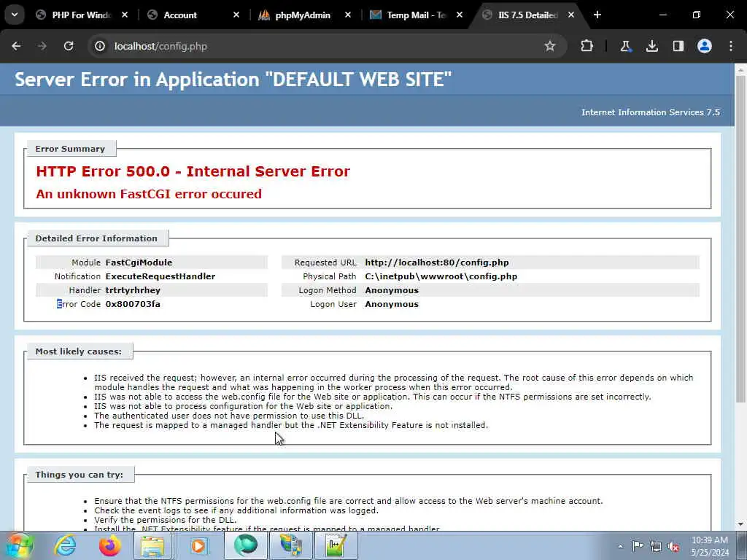Click the green round browser taskbar icon

245,545
